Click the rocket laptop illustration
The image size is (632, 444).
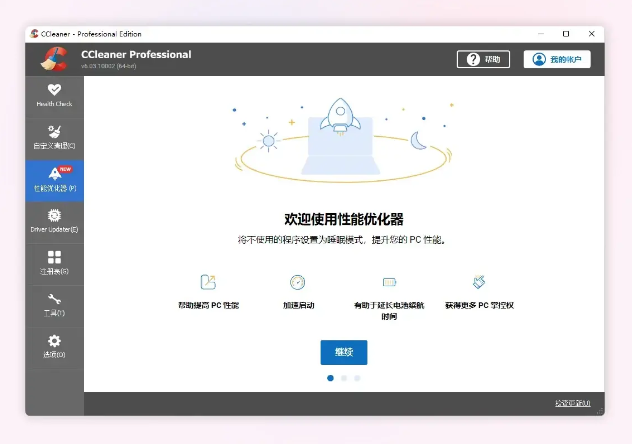coord(343,140)
